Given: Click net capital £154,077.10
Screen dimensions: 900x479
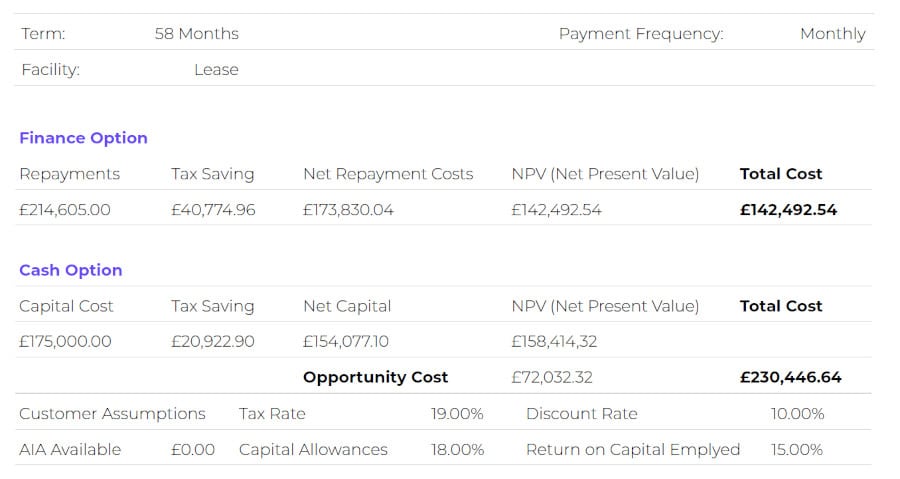Looking at the screenshot, I should pyautogui.click(x=346, y=342).
